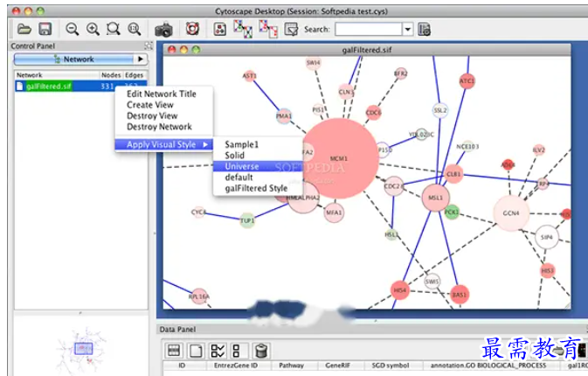Select the SIP4 node
The width and height of the screenshot is (588, 376).
click(547, 237)
